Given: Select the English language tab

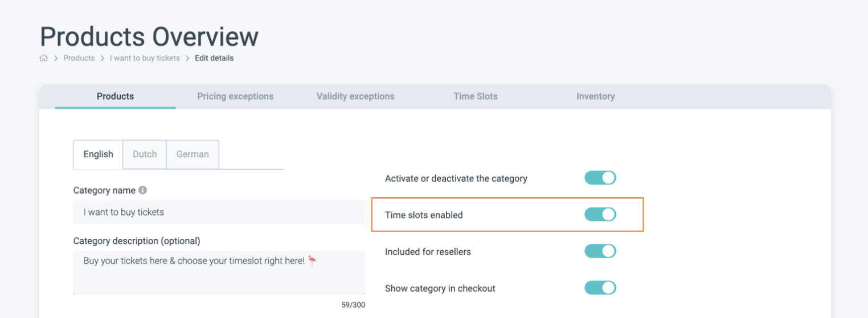Looking at the screenshot, I should pos(98,154).
